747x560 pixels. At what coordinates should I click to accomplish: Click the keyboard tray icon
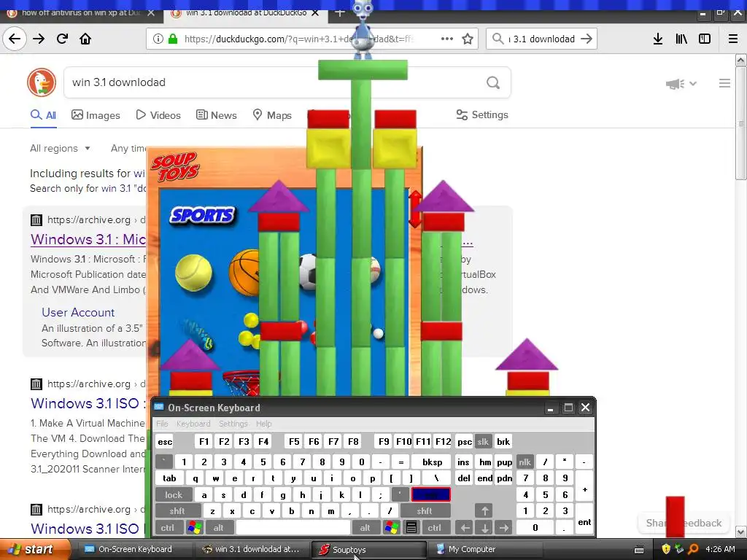click(639, 550)
